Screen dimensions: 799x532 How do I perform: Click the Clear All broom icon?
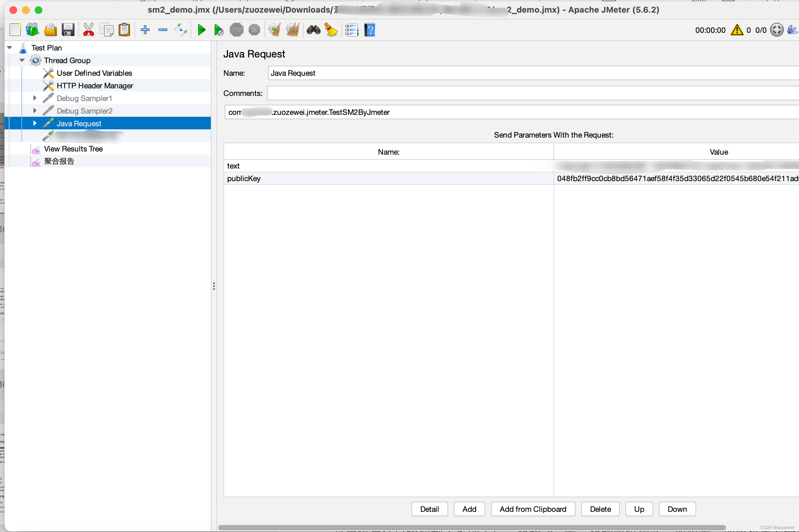click(292, 30)
